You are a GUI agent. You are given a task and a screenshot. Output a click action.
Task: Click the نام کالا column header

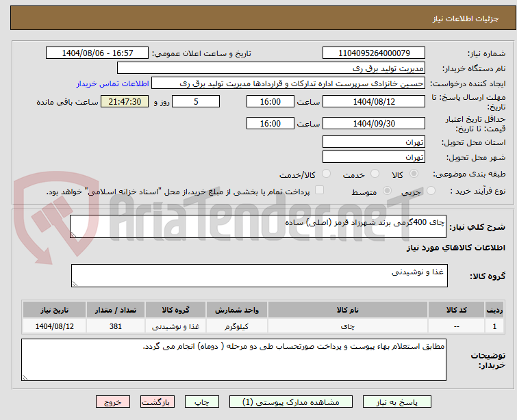coord(348,310)
